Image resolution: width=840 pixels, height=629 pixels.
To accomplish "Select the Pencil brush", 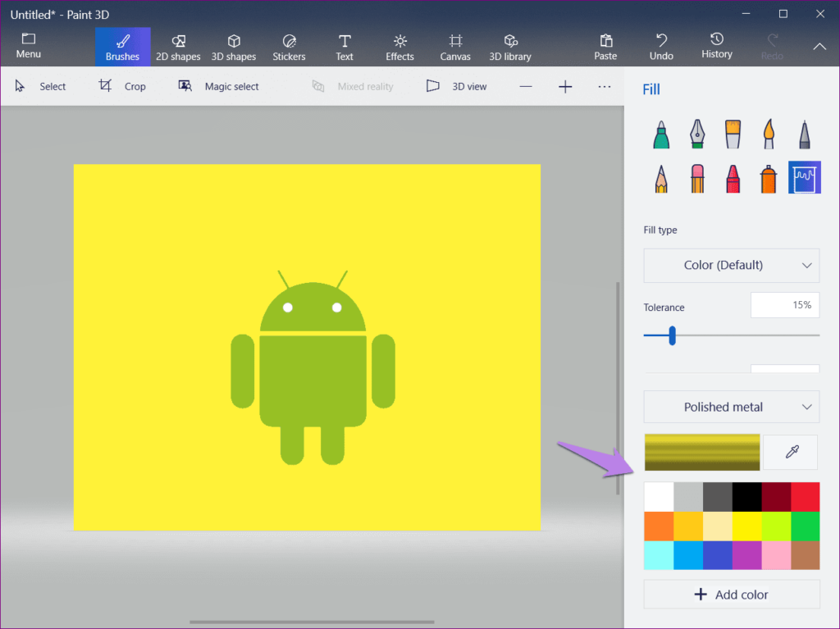I will pyautogui.click(x=661, y=179).
